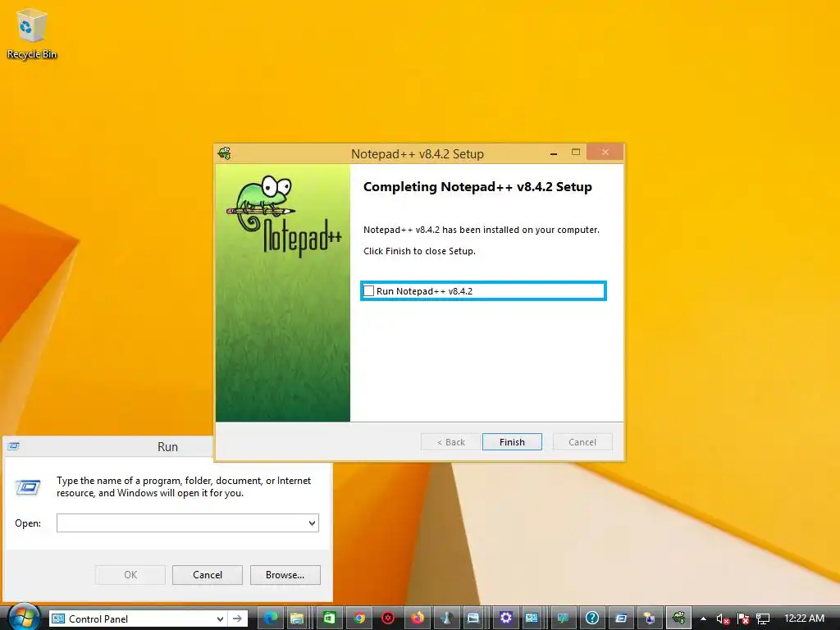Click the Back button in Setup wizard
Viewport: 840px width, 630px height.
[450, 442]
